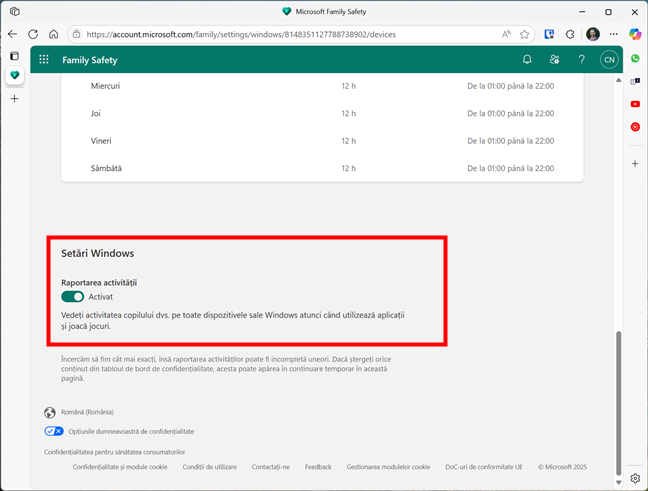Click the page scrollbar thumb
The width and height of the screenshot is (648, 491).
tap(619, 403)
